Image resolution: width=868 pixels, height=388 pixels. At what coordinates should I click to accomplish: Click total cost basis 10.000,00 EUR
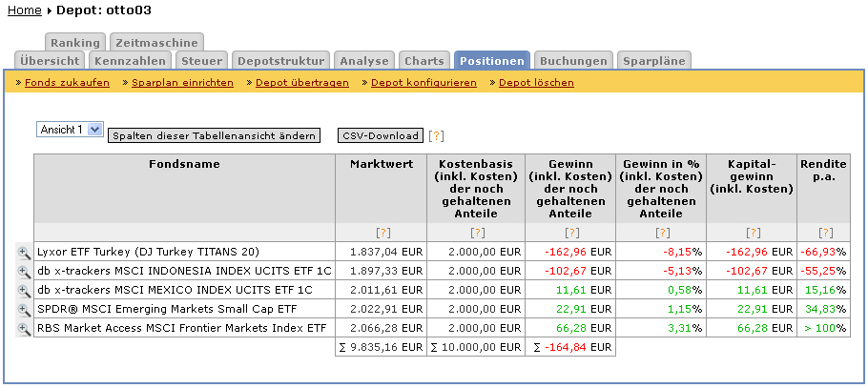click(x=476, y=347)
